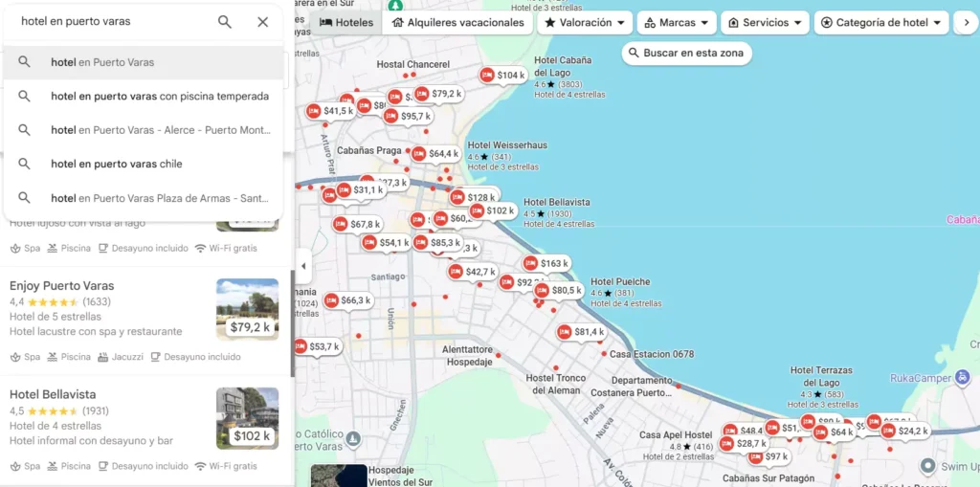Click the $64 k map marker
Viewport: 980px width, 487px height.
coord(835,432)
